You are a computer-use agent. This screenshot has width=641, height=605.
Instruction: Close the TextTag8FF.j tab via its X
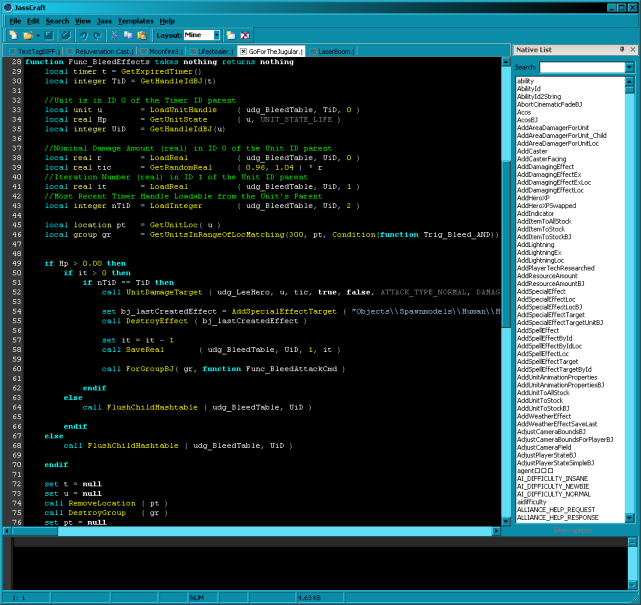12,52
